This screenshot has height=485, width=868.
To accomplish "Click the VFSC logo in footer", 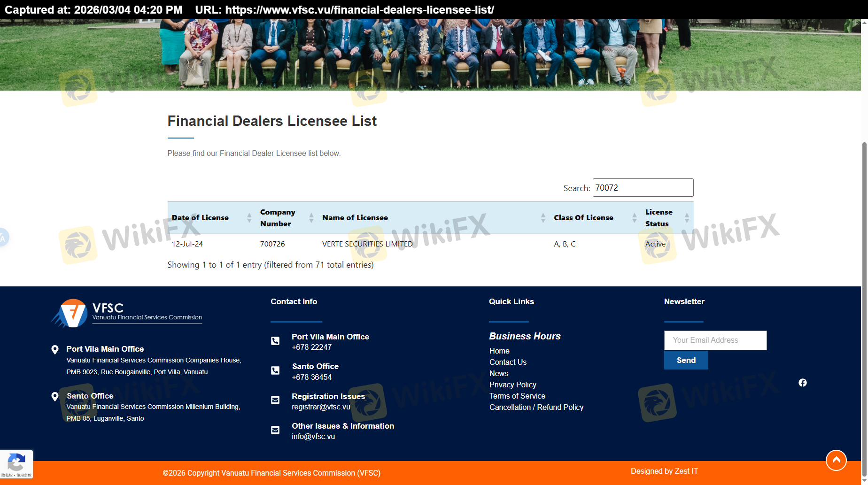I will 126,313.
